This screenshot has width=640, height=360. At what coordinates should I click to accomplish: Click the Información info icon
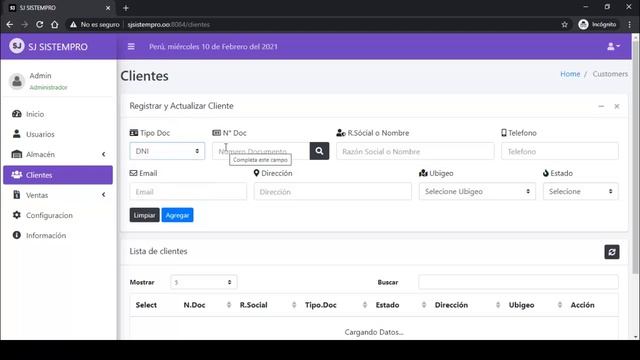(17, 235)
